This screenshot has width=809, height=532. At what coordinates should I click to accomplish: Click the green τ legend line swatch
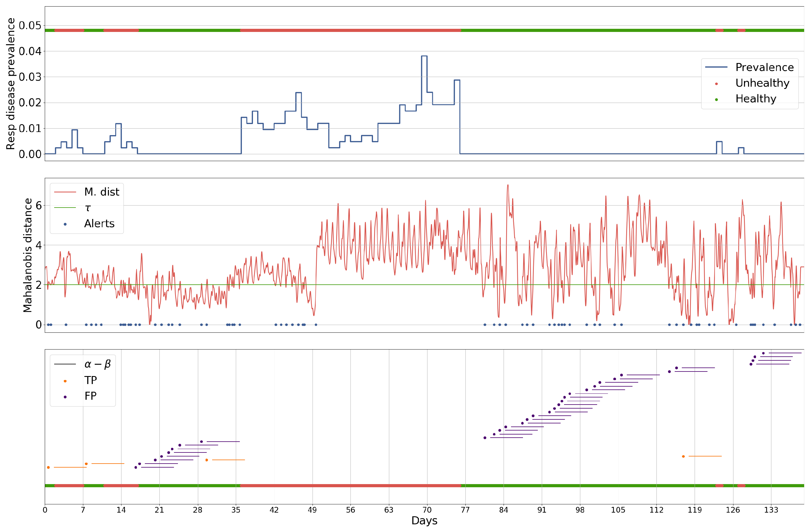[65, 208]
